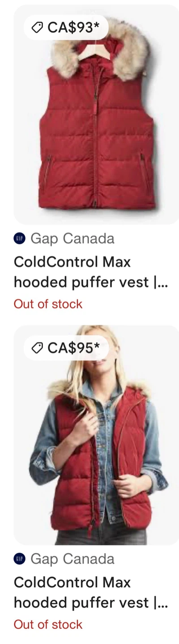Click the first Out of stock label

point(48,304)
